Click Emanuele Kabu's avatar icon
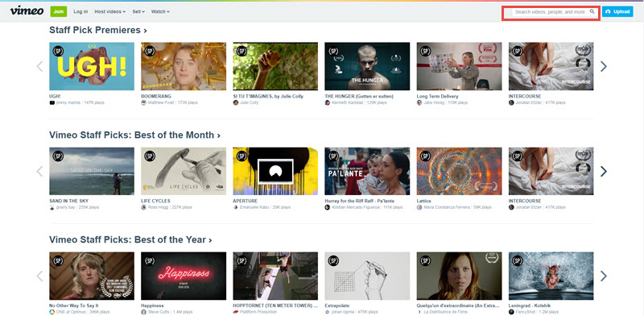The image size is (644, 316). click(236, 207)
